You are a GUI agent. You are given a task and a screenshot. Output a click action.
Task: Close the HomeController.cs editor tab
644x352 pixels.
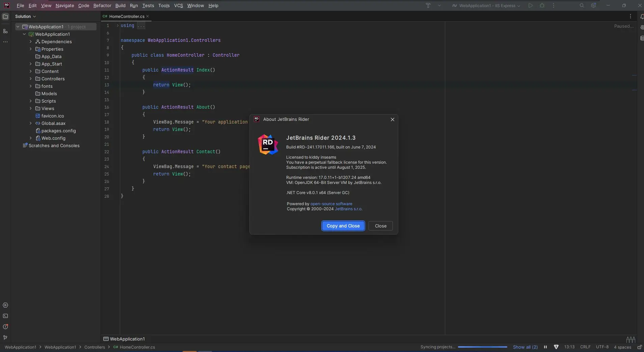tap(147, 16)
